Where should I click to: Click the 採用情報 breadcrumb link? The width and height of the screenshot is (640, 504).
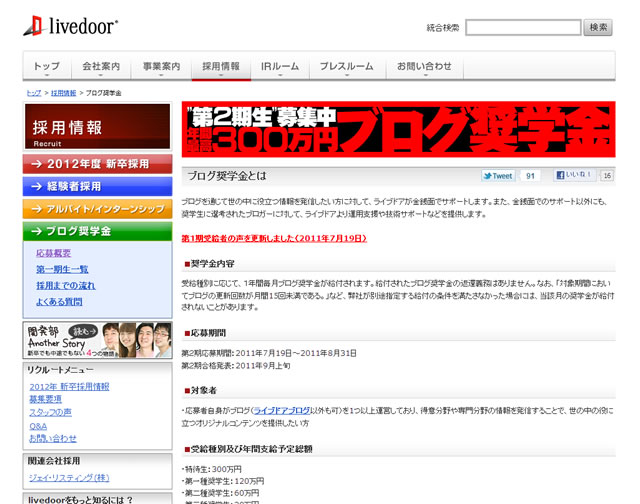[63, 93]
